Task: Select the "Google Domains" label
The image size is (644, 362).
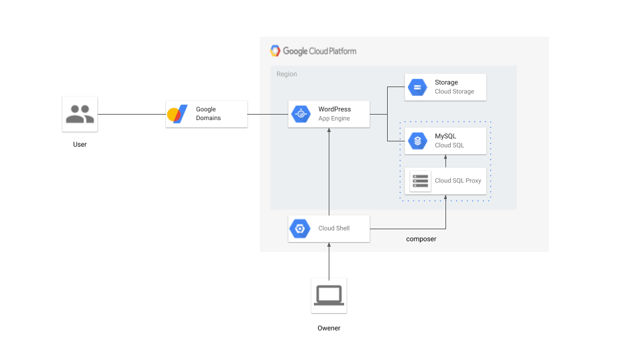Action: pos(208,114)
